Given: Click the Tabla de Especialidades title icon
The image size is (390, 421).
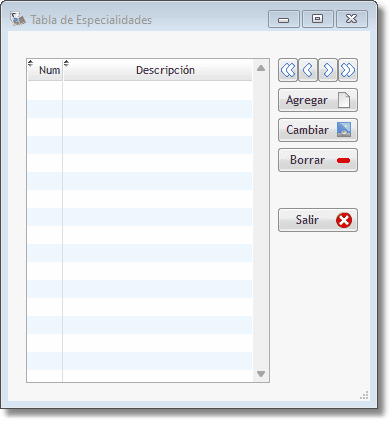Looking at the screenshot, I should (x=18, y=19).
